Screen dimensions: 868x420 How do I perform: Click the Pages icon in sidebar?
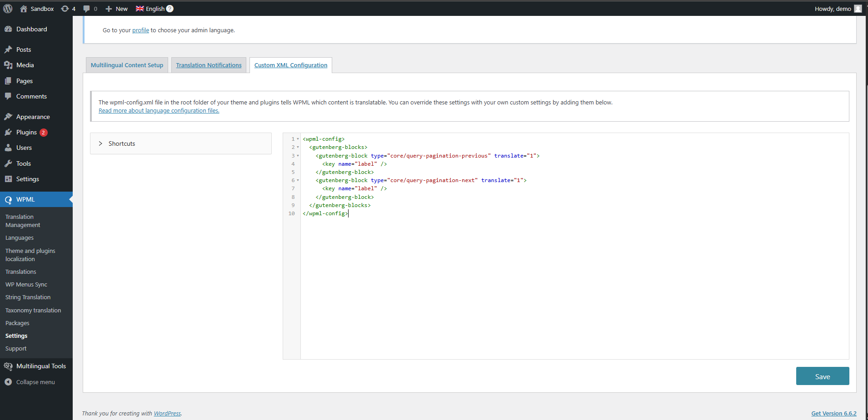click(x=8, y=81)
